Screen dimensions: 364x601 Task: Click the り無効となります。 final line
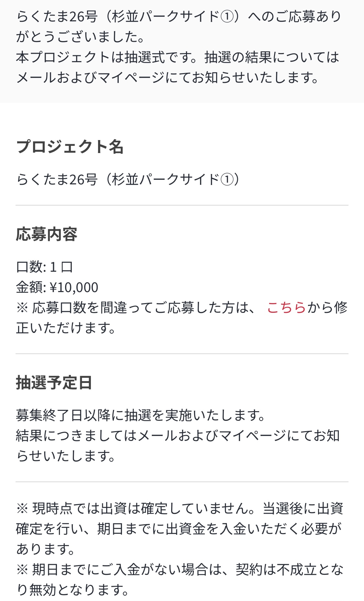point(72,590)
